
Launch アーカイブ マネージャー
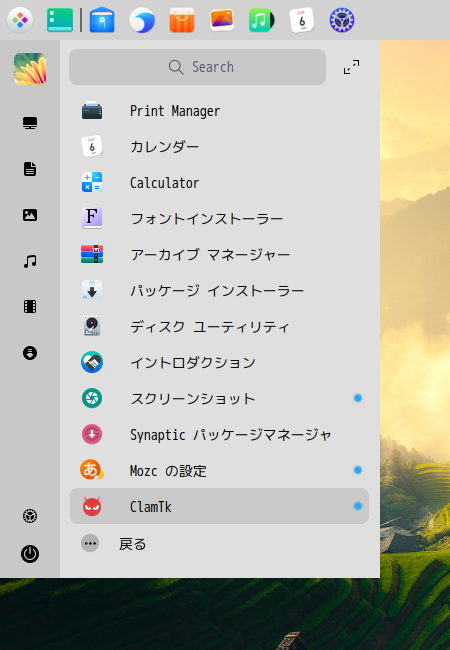pyautogui.click(x=219, y=255)
